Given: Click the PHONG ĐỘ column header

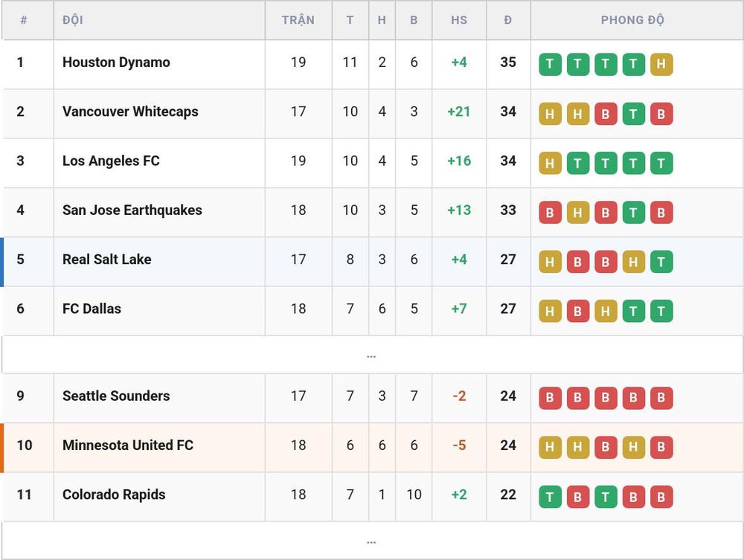Looking at the screenshot, I should point(632,20).
